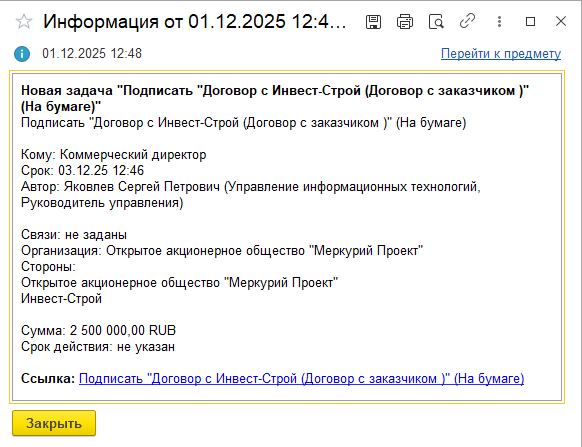Click the yellow 'Закрыть' button
Screen dimensions: 582x447
54,423
